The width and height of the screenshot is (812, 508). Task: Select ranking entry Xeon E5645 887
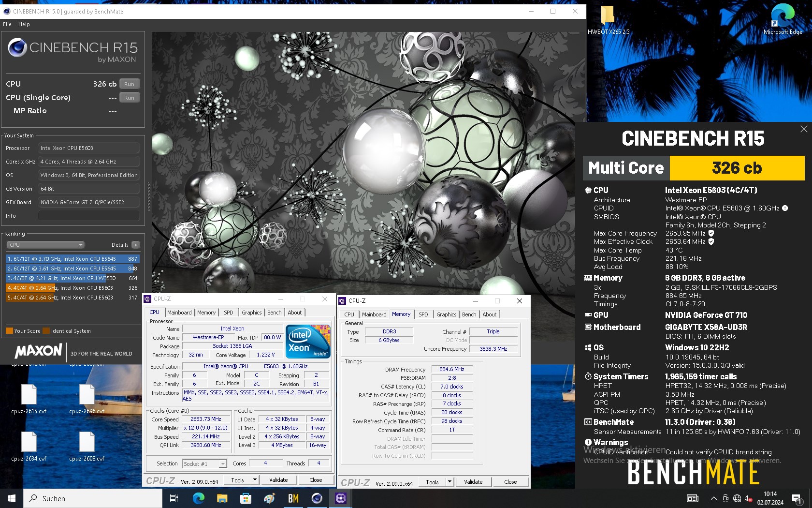pos(72,259)
